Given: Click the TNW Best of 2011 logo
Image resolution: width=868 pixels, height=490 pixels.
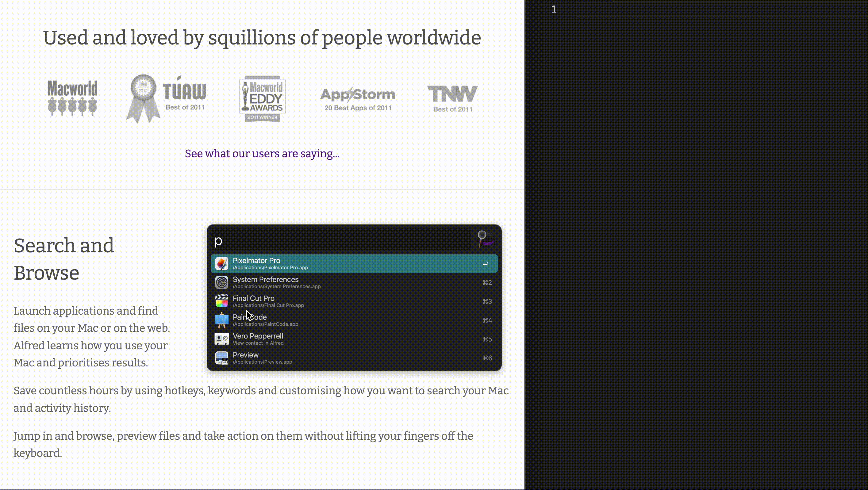Looking at the screenshot, I should tap(452, 99).
